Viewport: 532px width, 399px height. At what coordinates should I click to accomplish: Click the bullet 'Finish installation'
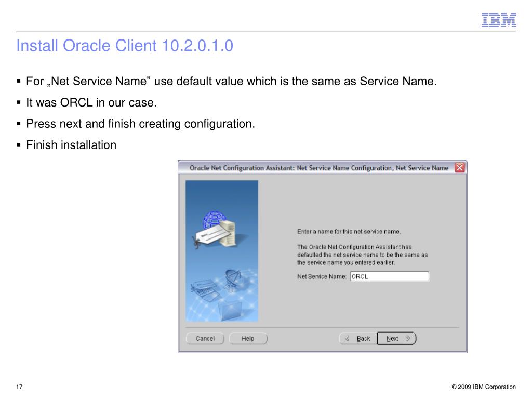pyautogui.click(x=71, y=145)
